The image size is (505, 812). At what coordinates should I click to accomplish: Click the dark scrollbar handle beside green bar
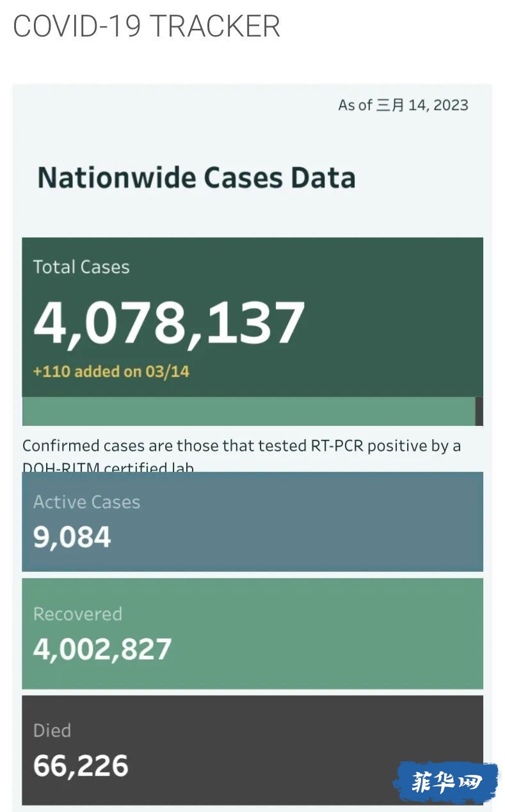tap(479, 411)
